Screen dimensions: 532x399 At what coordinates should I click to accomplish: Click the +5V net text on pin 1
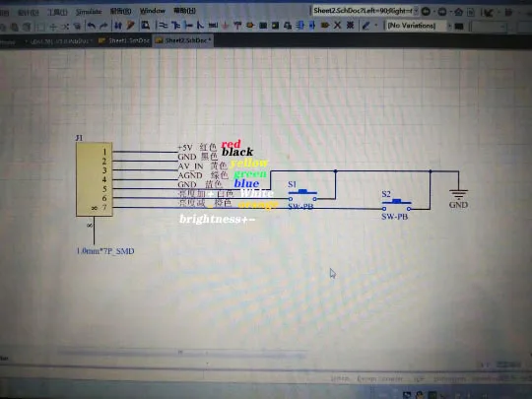(x=185, y=148)
